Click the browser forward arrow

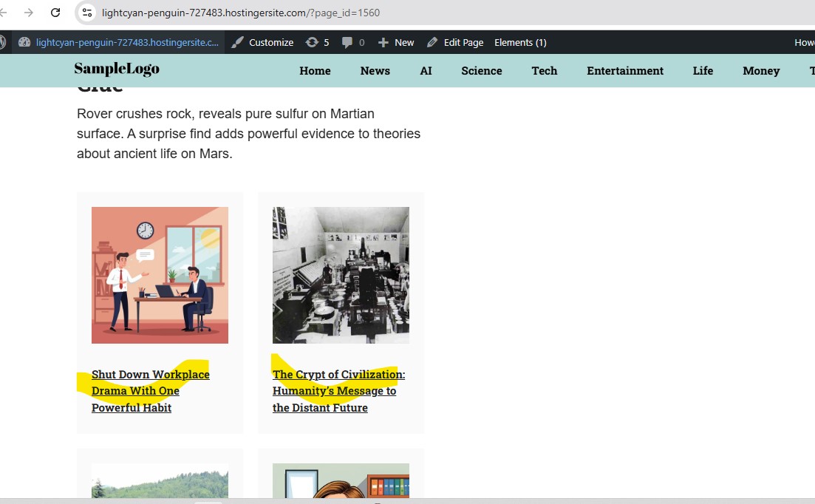pos(29,13)
